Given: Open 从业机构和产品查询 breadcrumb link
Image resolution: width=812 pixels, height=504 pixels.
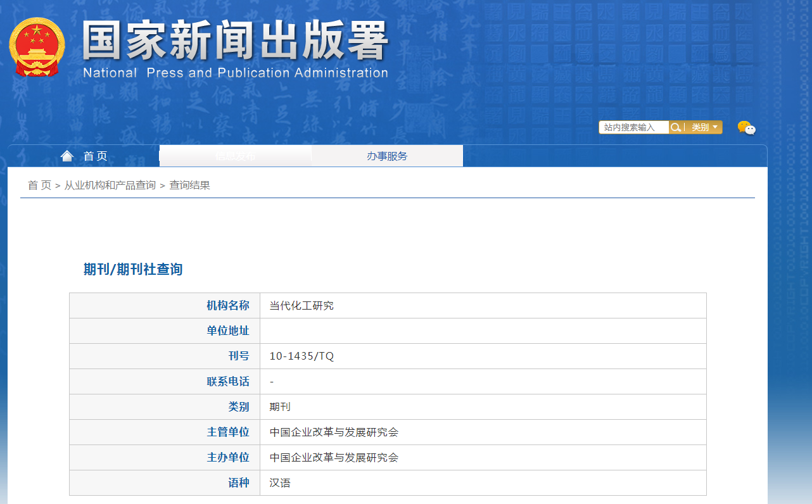Looking at the screenshot, I should point(110,185).
